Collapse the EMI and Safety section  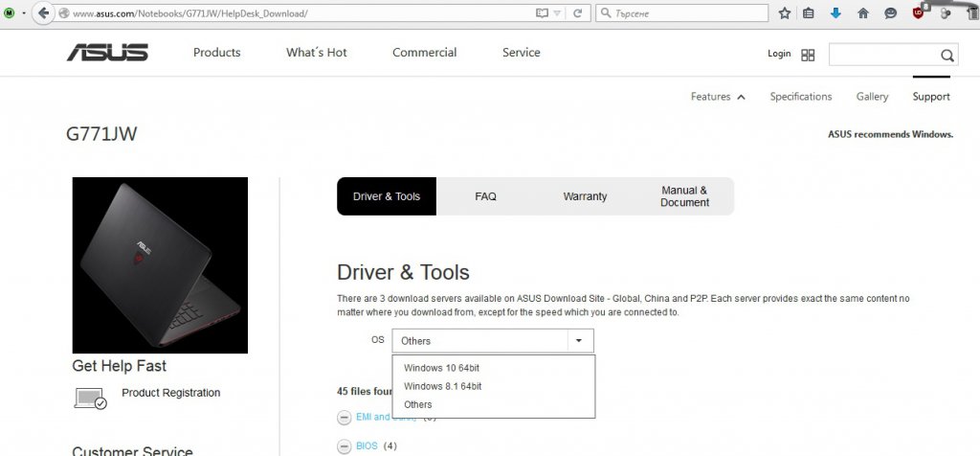point(344,418)
